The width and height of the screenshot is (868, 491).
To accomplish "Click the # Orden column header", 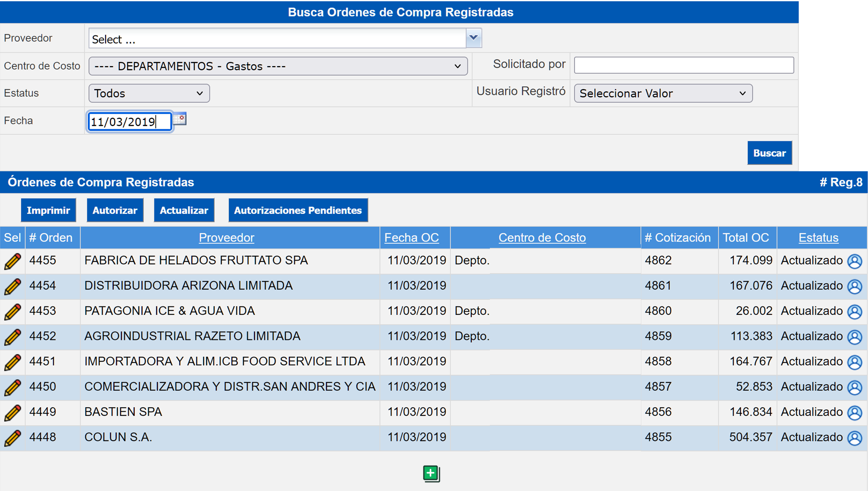I will 51,238.
